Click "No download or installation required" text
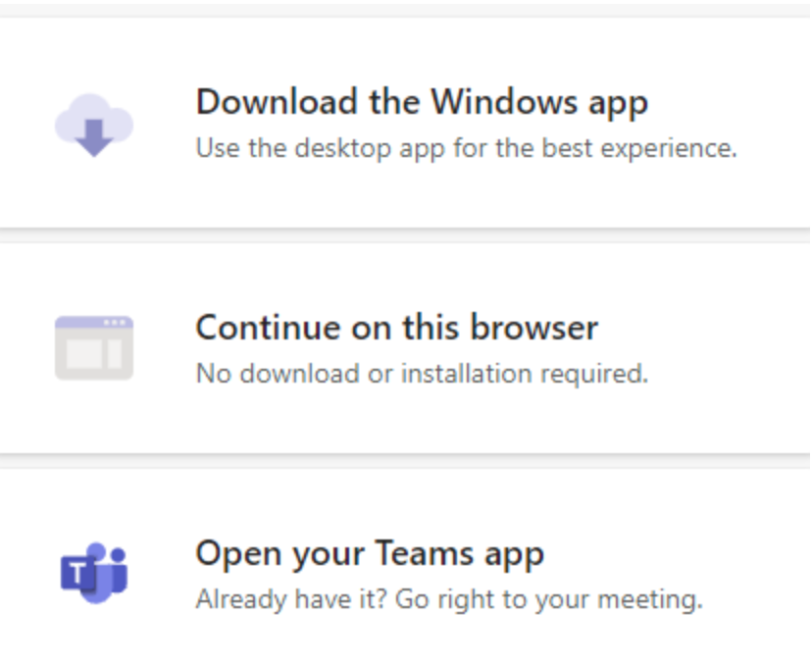The height and width of the screenshot is (667, 812). [422, 374]
